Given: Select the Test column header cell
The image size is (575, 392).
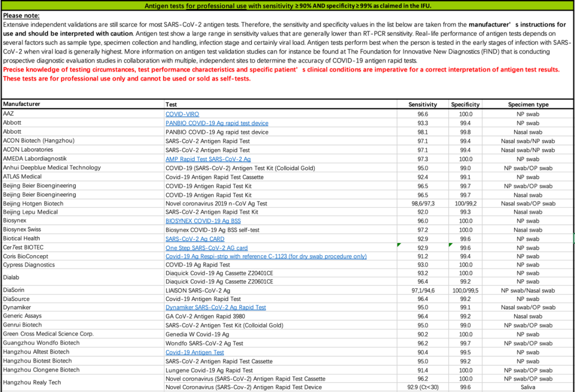Looking at the screenshot, I should coord(281,104).
